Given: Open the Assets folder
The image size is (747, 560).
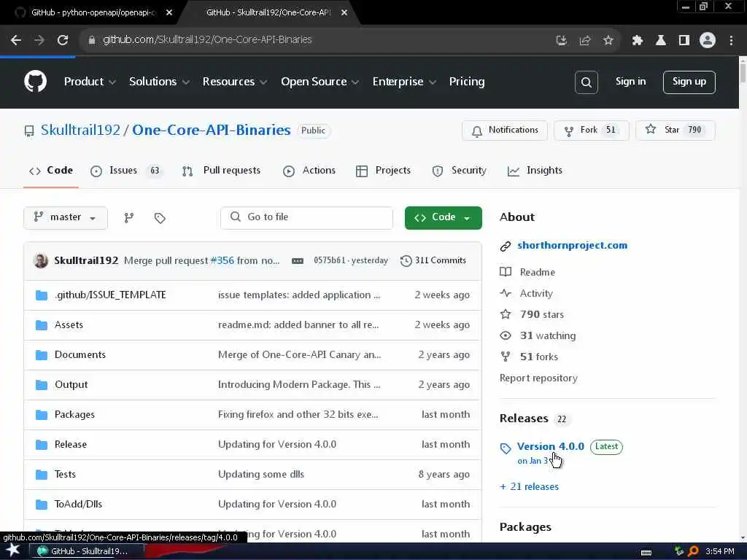Looking at the screenshot, I should coord(69,324).
